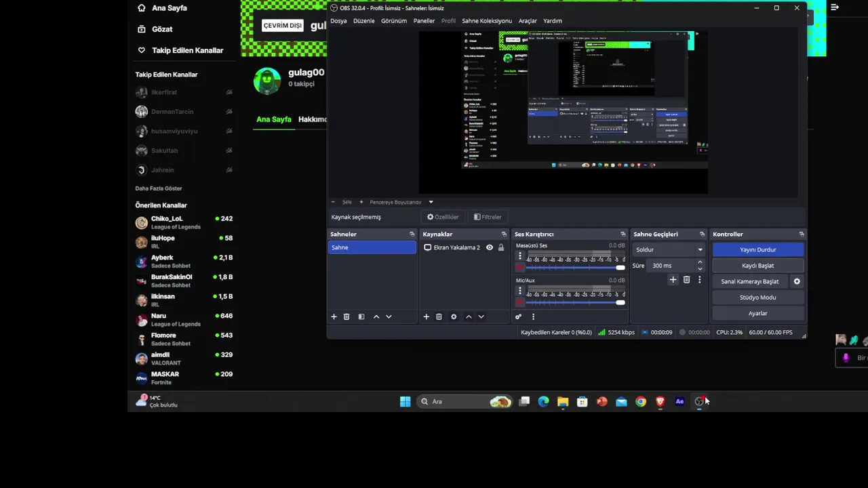Add a new source in Kaynaklar panel

426,317
